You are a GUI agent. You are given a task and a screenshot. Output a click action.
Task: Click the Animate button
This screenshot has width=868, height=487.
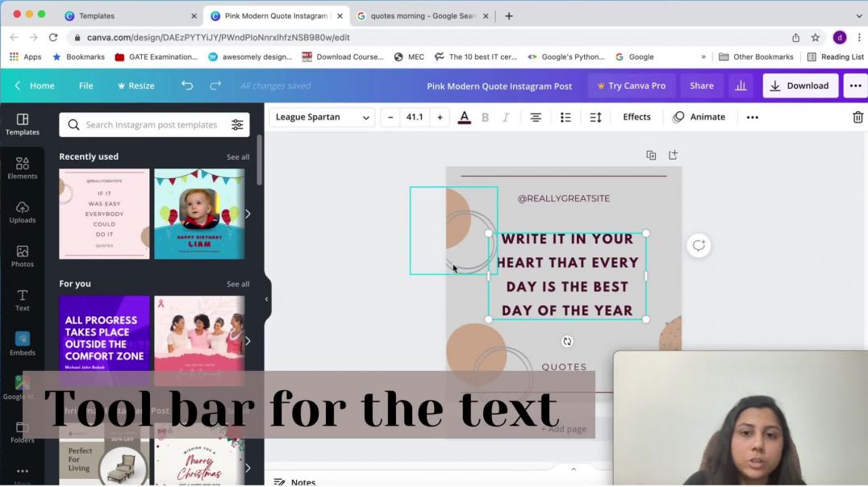pyautogui.click(x=699, y=118)
